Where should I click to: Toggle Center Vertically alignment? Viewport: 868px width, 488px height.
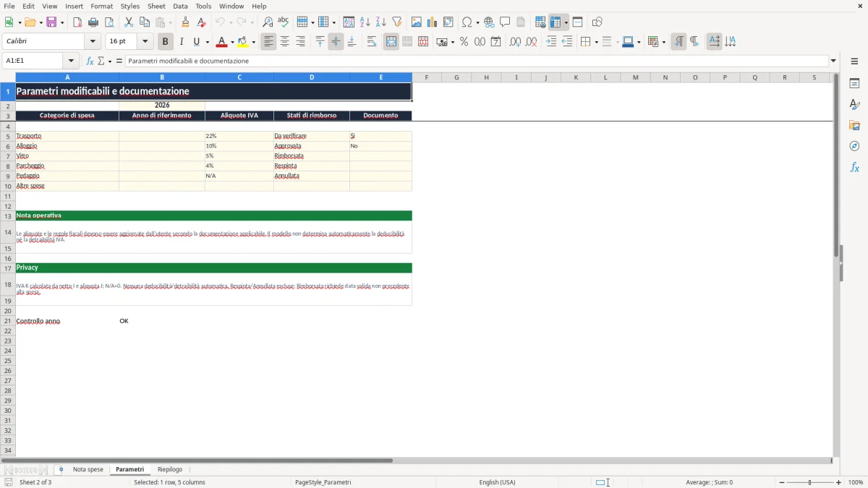coord(336,42)
